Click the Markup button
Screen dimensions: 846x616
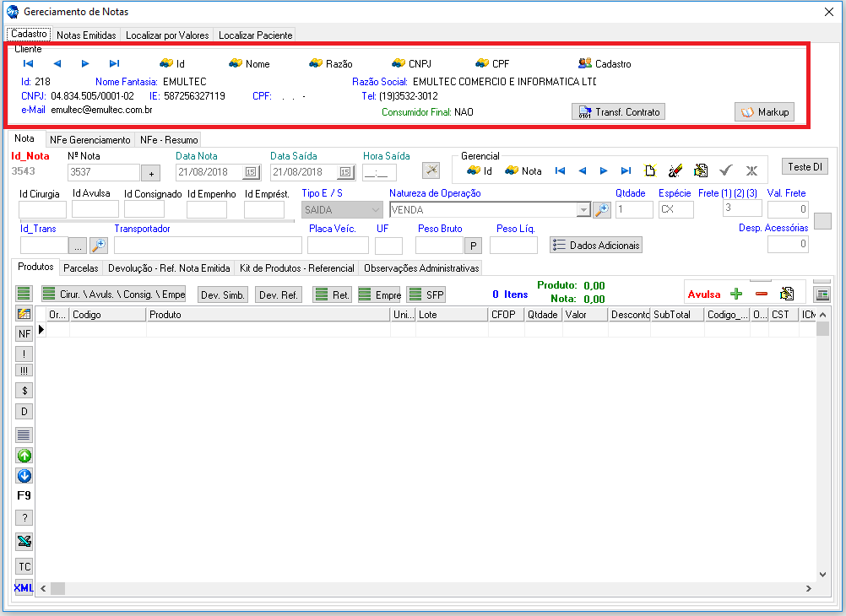click(x=764, y=112)
